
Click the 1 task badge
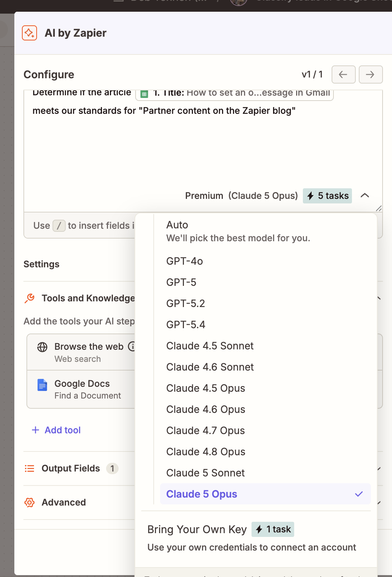(x=273, y=529)
